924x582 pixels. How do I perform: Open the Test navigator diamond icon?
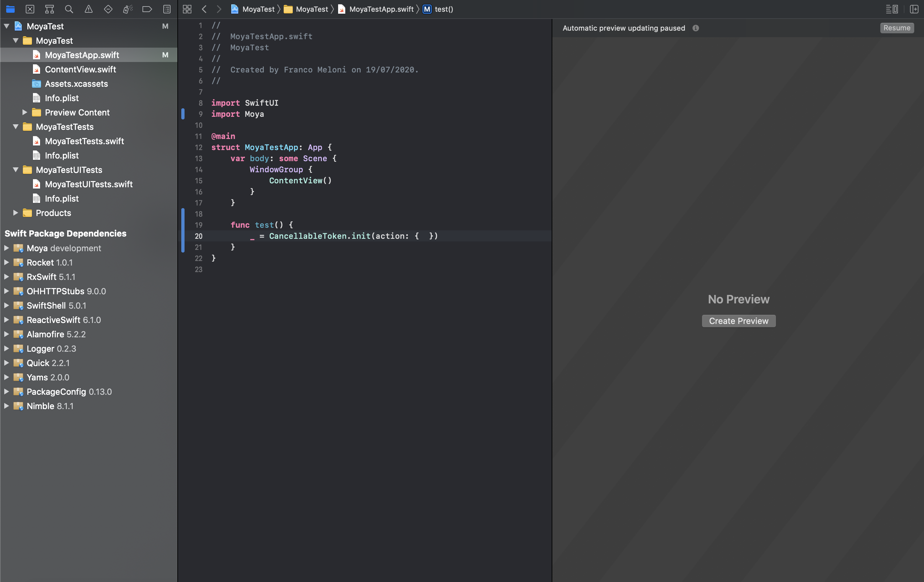(108, 9)
